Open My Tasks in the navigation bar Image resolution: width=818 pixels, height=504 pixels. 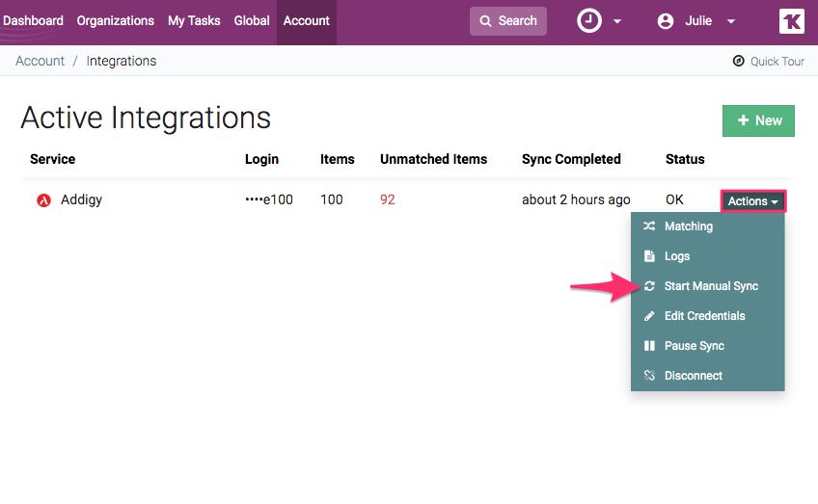pyautogui.click(x=194, y=21)
